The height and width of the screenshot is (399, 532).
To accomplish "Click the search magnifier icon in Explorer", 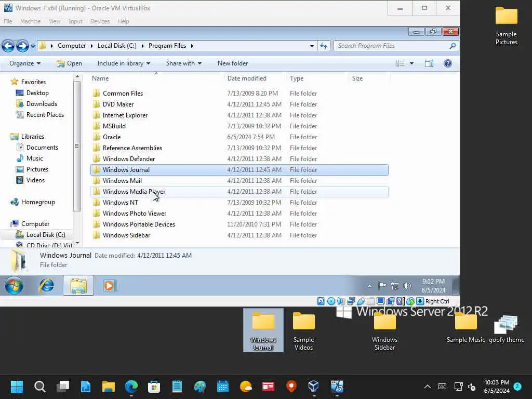I will click(x=453, y=46).
